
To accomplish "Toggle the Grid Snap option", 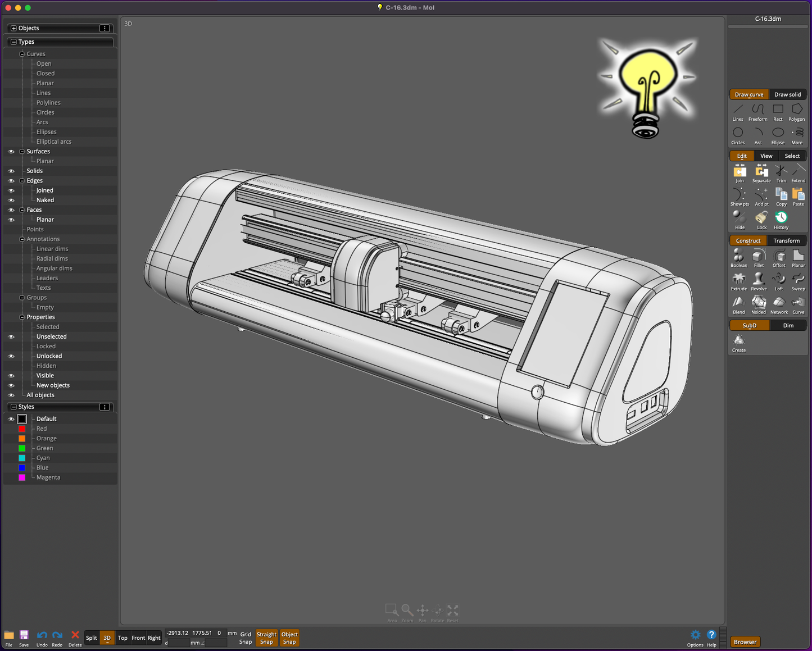I will click(x=246, y=638).
